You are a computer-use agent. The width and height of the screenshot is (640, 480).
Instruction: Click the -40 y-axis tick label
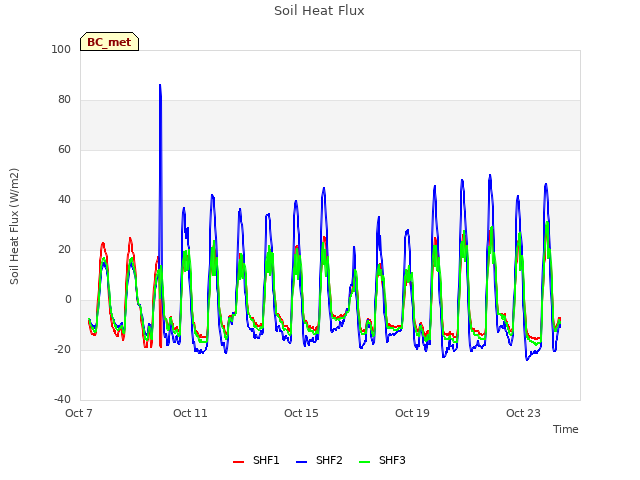(62, 399)
